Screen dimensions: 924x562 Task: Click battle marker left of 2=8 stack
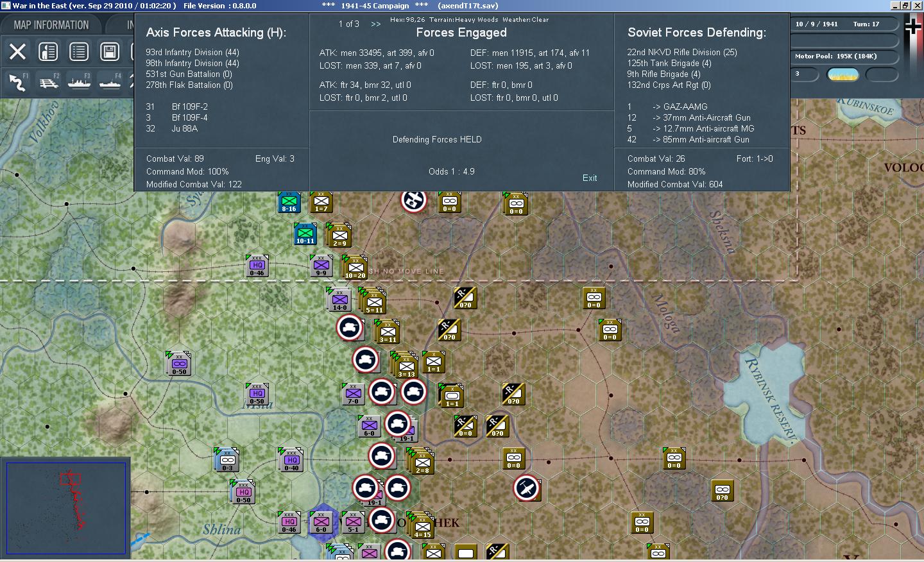382,456
